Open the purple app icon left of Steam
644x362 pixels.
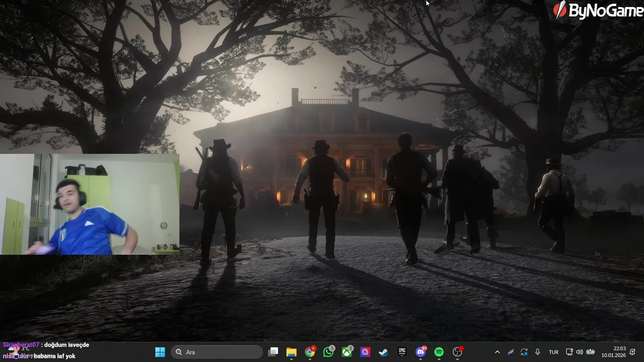[365, 352]
